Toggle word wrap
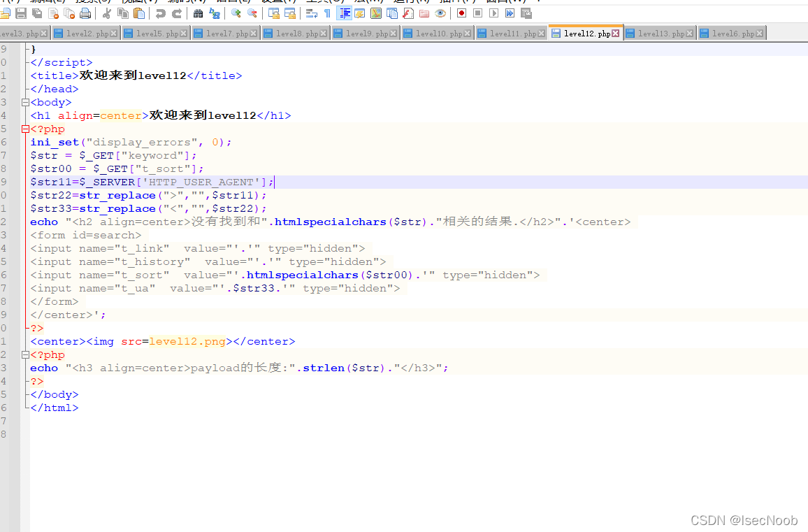 click(311, 13)
